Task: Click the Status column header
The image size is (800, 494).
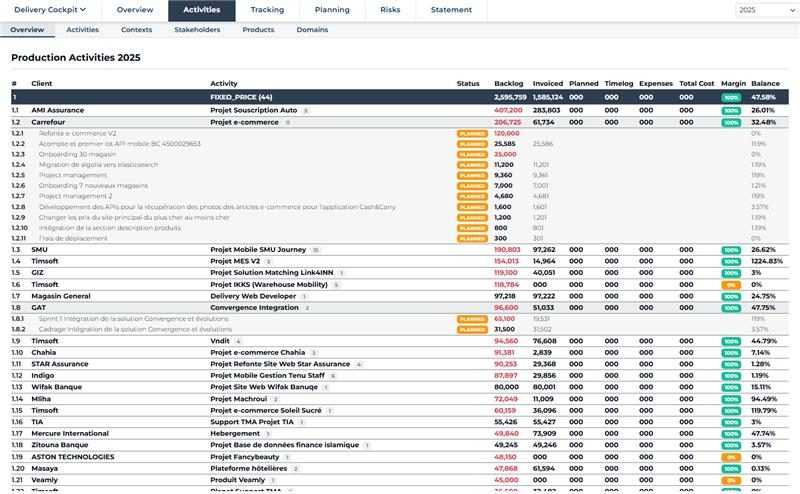Action: click(468, 83)
